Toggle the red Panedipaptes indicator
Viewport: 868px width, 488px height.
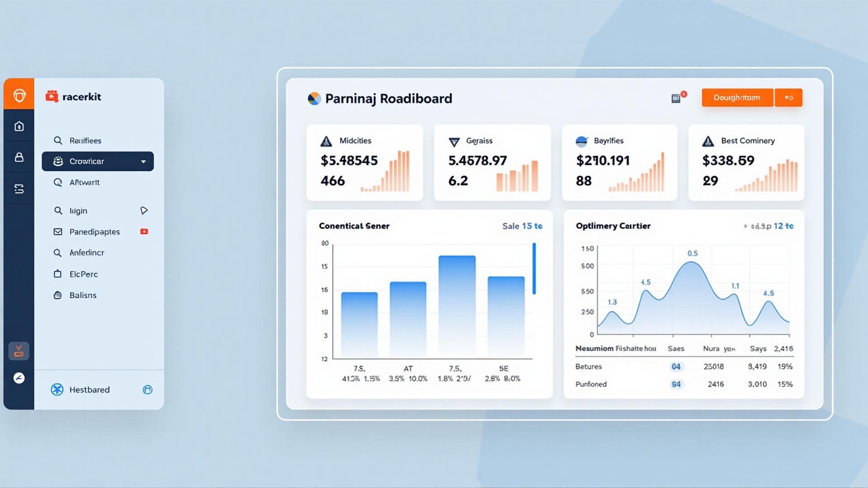click(144, 232)
